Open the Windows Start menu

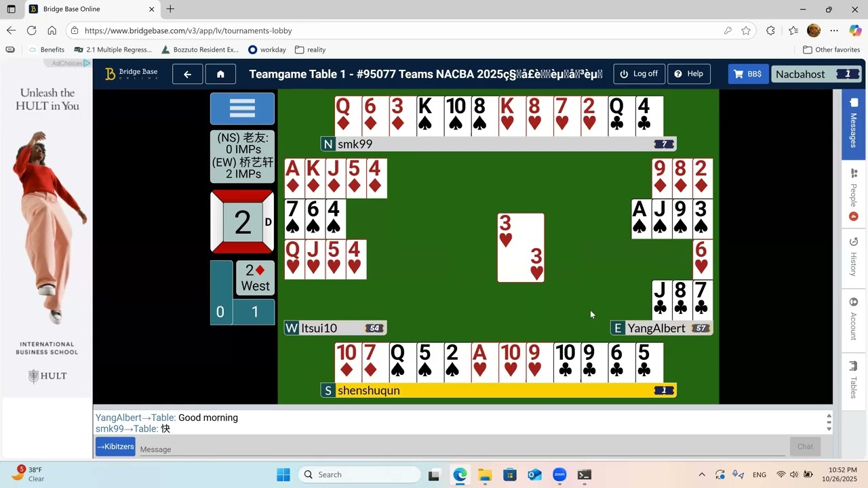coord(283,474)
